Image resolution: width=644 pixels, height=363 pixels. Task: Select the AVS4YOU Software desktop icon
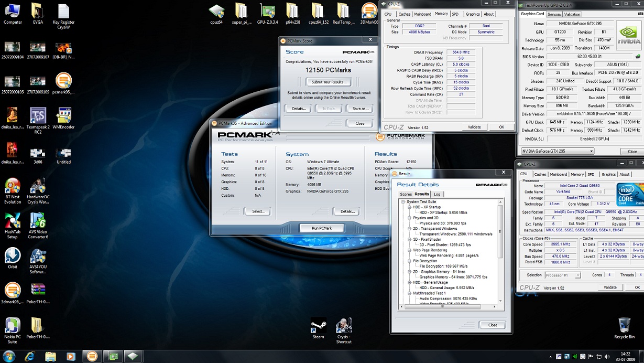click(x=38, y=261)
